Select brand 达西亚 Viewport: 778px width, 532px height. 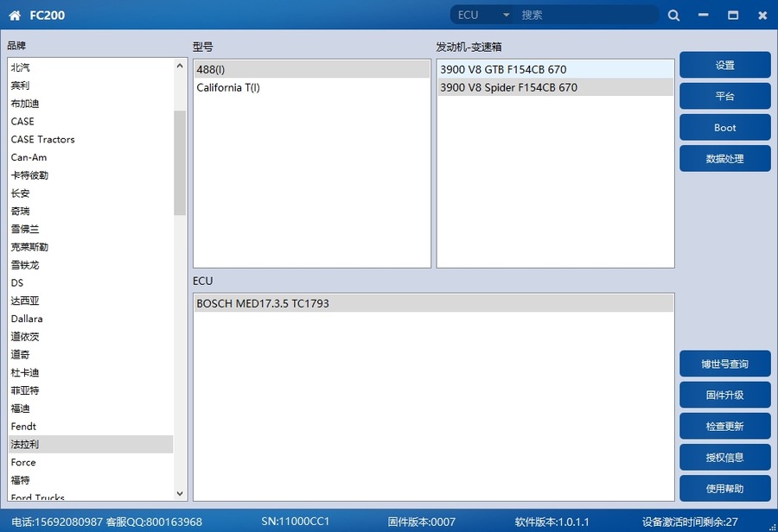tap(91, 301)
